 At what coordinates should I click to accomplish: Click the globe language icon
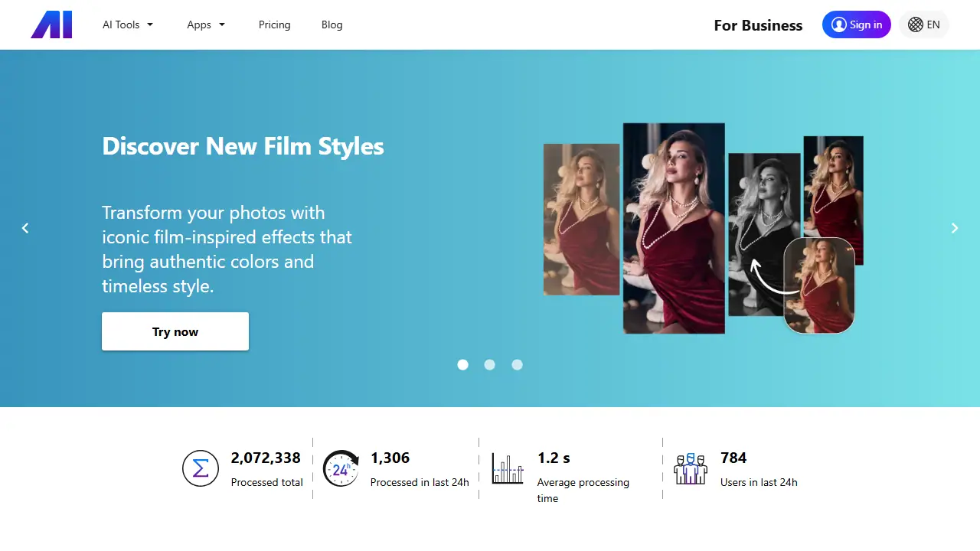pyautogui.click(x=915, y=24)
